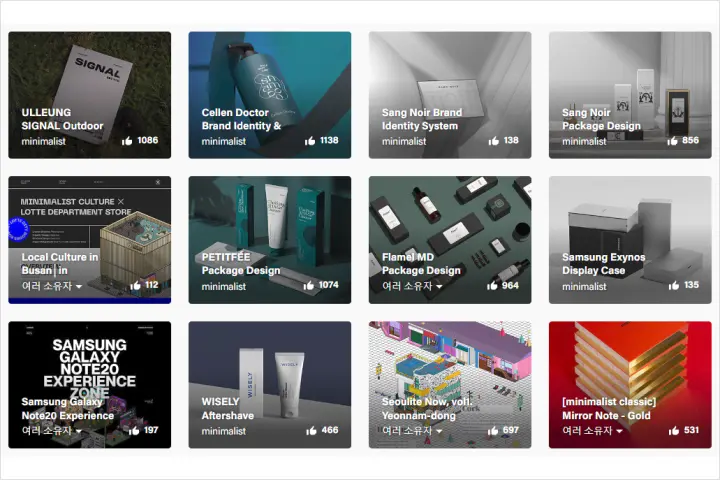Like the PETITFEE Package Design project
This screenshot has height=480, width=720.
pyautogui.click(x=309, y=285)
